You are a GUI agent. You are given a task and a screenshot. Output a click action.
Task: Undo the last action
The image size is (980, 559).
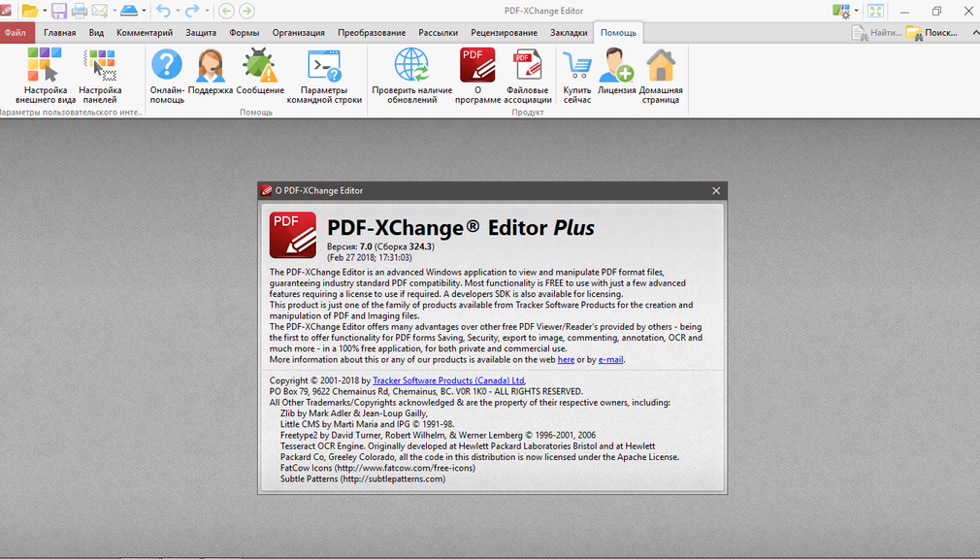(163, 11)
